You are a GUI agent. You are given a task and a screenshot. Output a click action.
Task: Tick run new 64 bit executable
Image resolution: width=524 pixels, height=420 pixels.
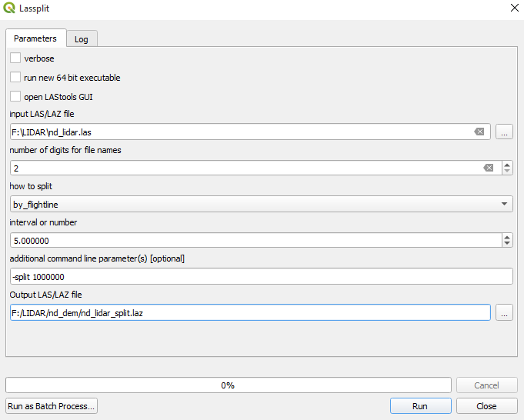click(15, 77)
